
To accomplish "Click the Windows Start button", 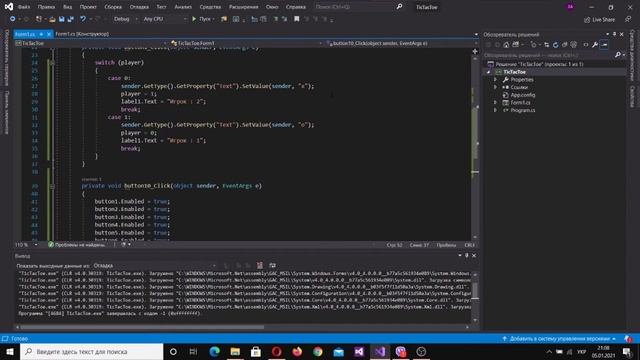I will click(10, 351).
